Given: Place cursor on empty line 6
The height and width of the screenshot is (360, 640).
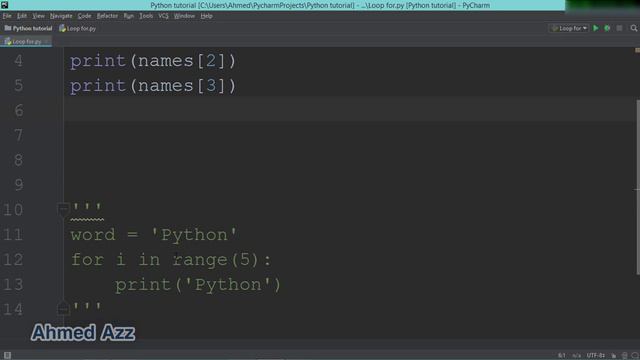Looking at the screenshot, I should [351, 110].
